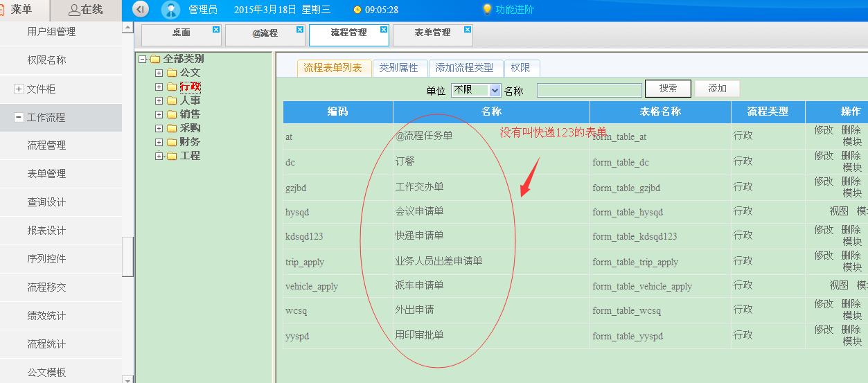The height and width of the screenshot is (383, 868).
Task: Click the 添加 button
Action: 718,89
